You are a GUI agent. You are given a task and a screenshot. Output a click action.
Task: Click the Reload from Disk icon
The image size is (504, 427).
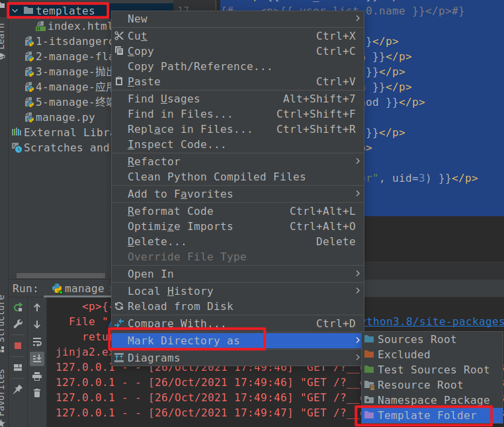point(119,306)
